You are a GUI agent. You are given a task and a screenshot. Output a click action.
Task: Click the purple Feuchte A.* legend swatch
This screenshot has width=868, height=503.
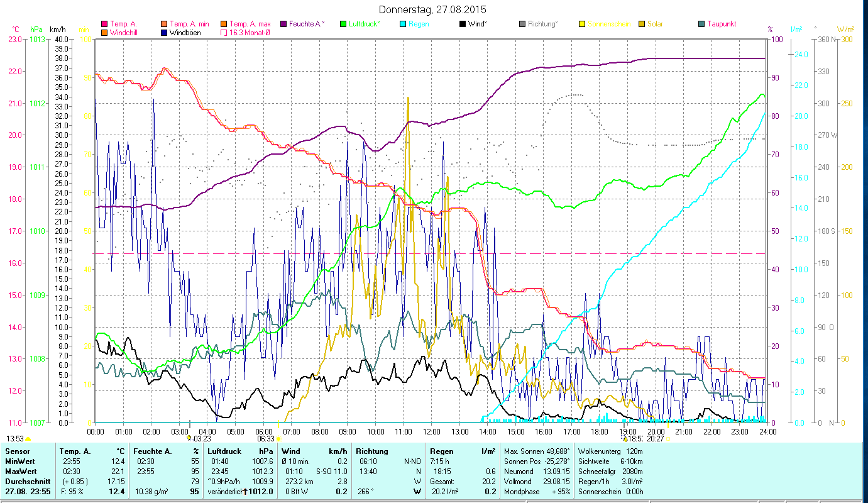(283, 24)
